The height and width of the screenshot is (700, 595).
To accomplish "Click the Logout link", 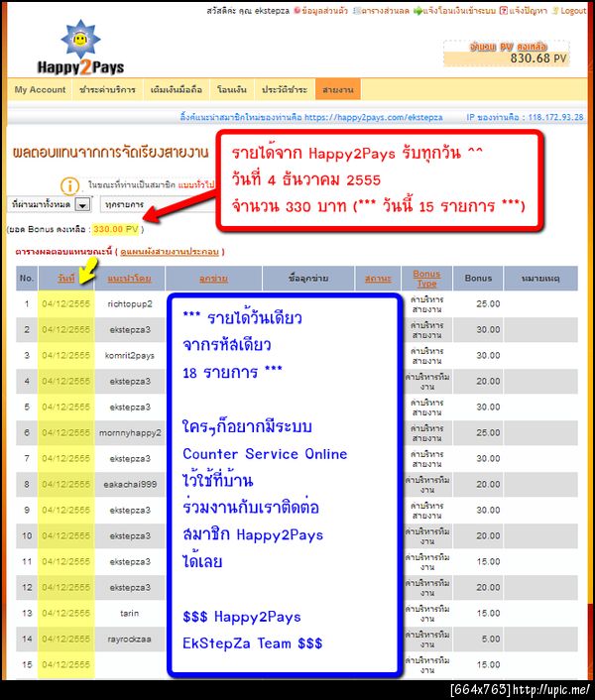I will [573, 11].
